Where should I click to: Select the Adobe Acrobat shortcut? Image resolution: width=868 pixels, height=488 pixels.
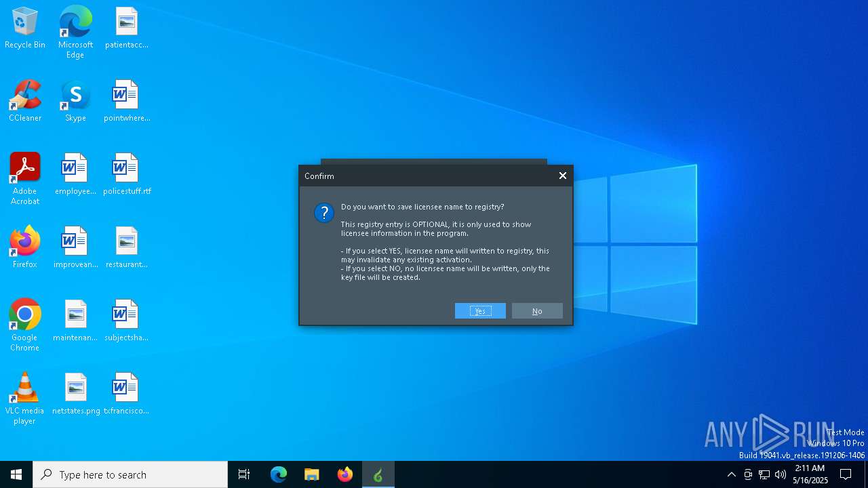coord(25,179)
